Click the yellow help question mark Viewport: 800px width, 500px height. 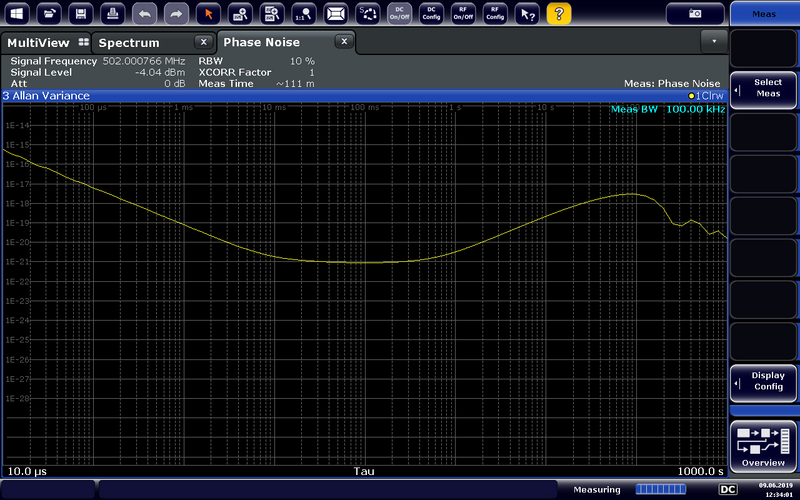(558, 13)
